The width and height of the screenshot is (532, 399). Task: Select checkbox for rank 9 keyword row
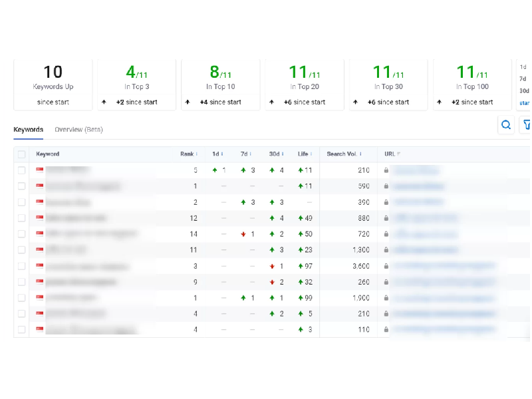pos(22,282)
